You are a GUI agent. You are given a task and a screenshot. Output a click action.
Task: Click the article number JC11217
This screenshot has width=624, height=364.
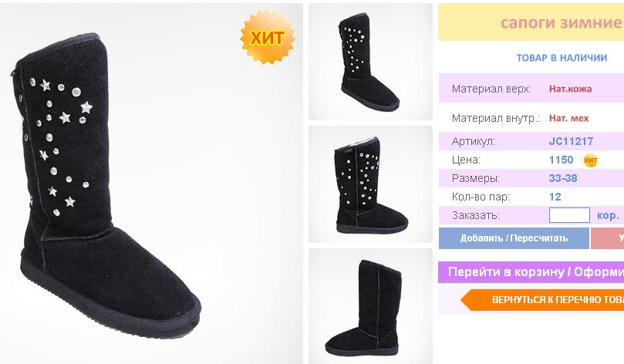point(571,141)
